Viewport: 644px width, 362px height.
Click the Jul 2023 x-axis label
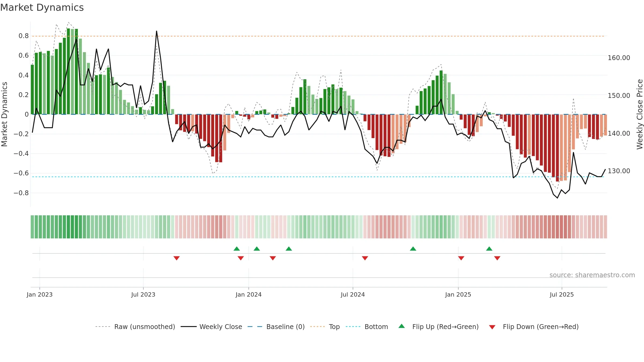(143, 294)
